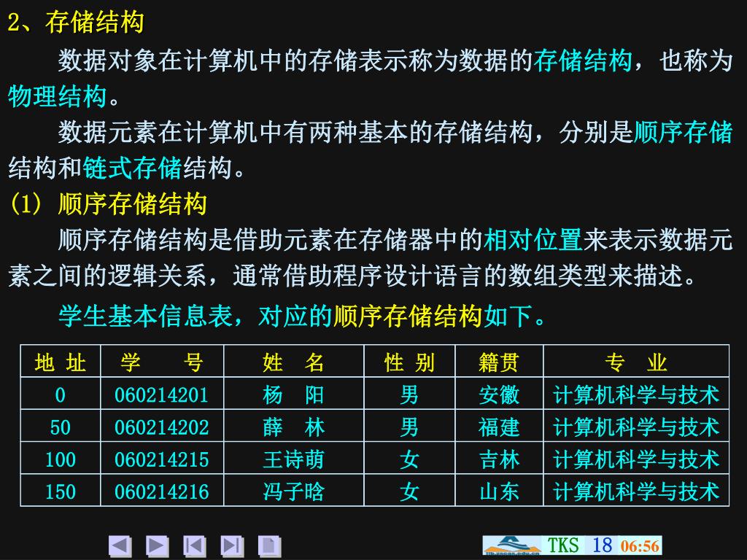Screen dimensions: 747x560
Task: Click gender cell 女 in 王诗萌 row
Action: (409, 459)
